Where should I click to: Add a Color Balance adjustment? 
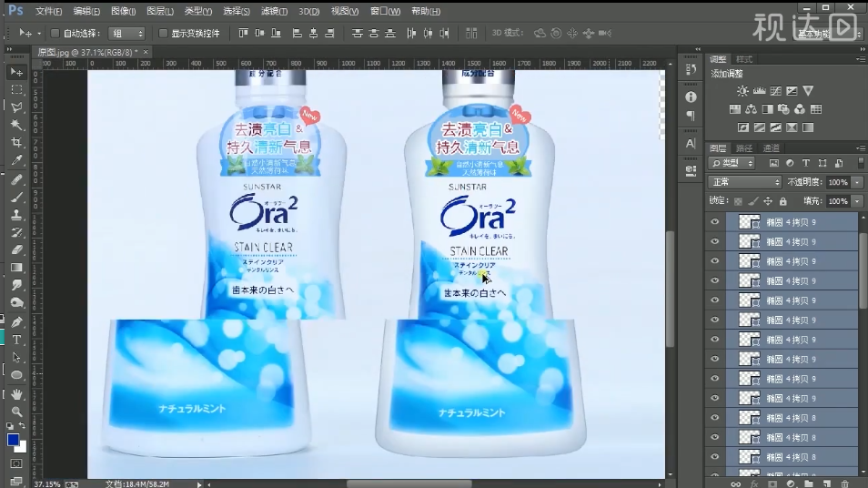coord(752,109)
